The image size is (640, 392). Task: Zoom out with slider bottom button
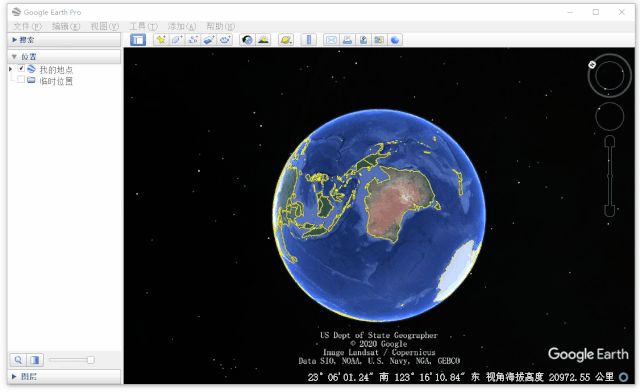click(609, 211)
